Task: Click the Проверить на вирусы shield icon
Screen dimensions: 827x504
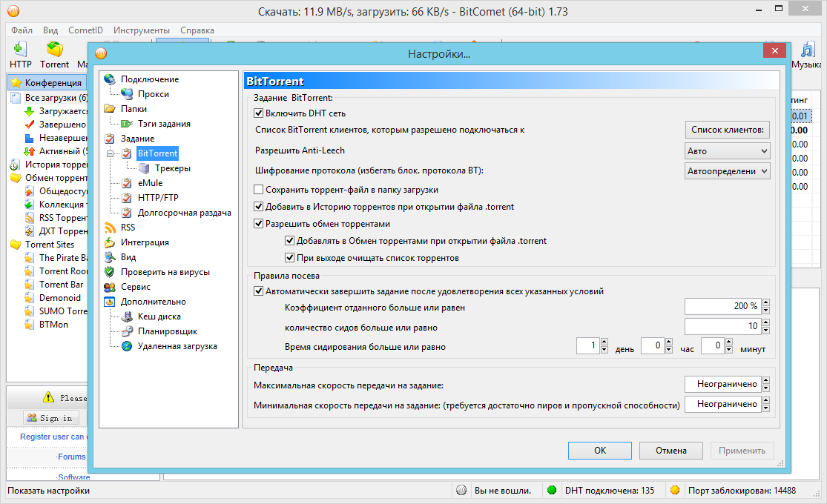Action: click(x=110, y=272)
